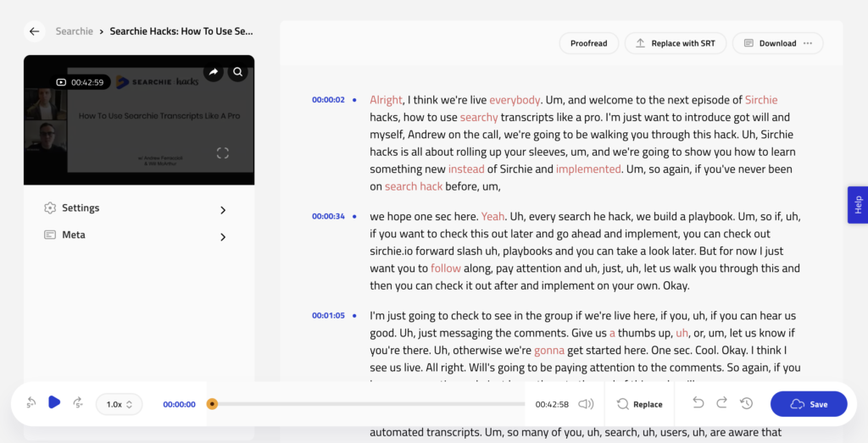
Task: Click the playback timeline track
Action: click(368, 404)
